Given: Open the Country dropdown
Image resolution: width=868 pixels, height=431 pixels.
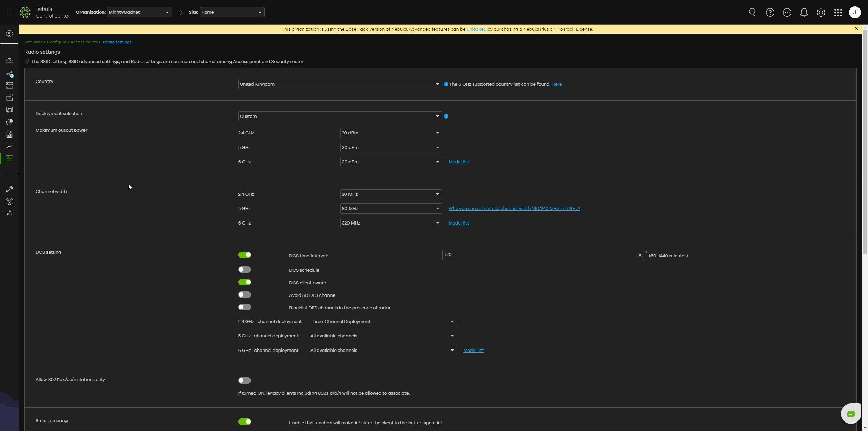Looking at the screenshot, I should tap(340, 84).
